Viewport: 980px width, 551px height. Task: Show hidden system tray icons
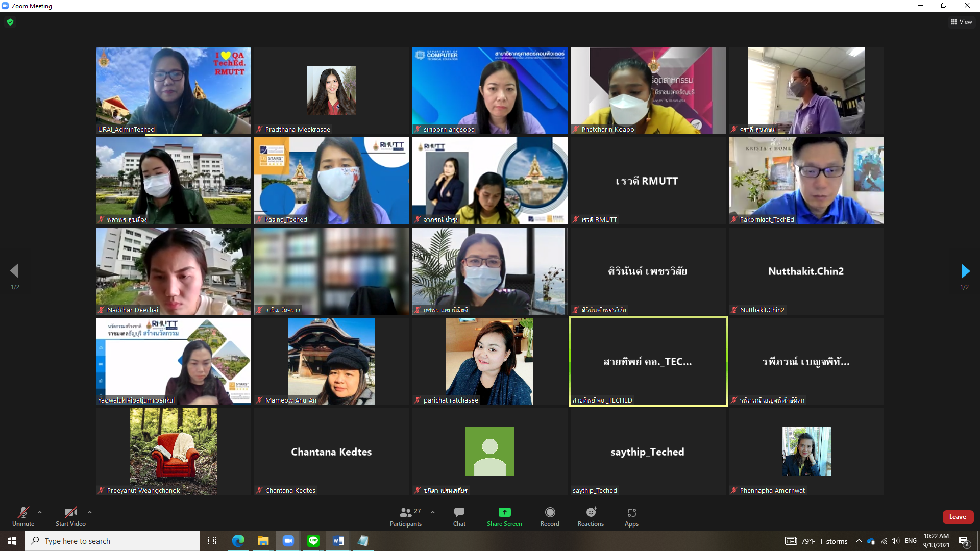coord(859,541)
